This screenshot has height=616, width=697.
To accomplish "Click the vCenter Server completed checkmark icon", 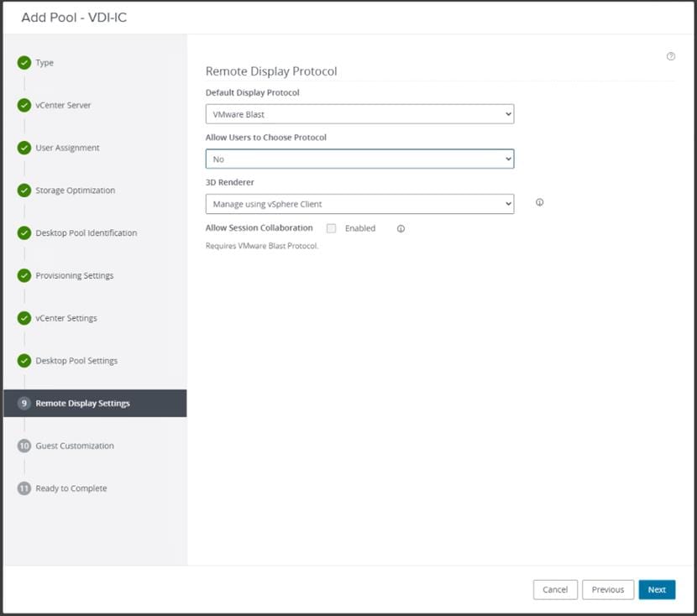I will (x=24, y=106).
